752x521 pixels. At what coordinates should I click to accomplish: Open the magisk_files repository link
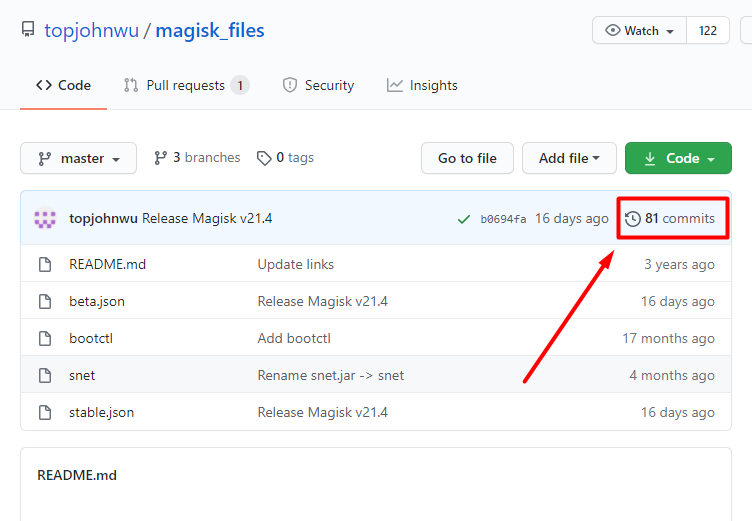tap(210, 30)
